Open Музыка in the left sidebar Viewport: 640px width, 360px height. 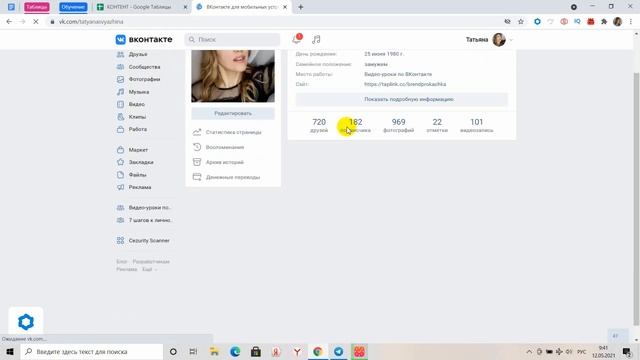pos(133,92)
